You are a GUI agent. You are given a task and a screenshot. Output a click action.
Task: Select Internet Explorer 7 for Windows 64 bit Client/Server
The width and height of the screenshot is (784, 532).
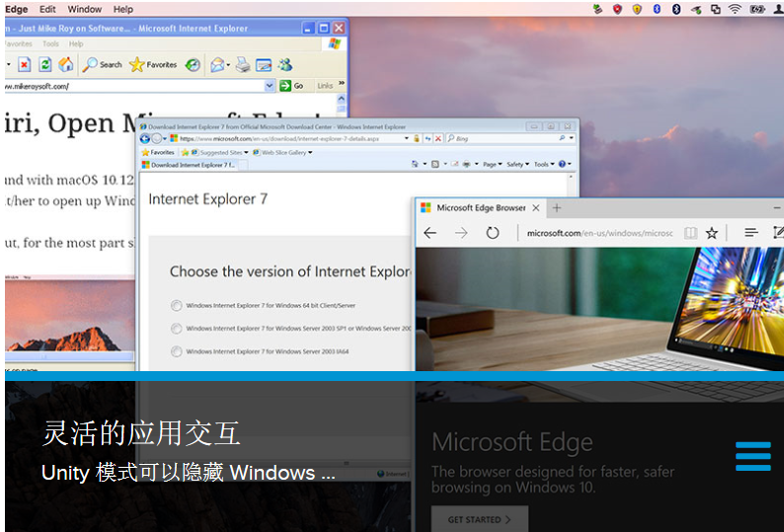pos(176,306)
